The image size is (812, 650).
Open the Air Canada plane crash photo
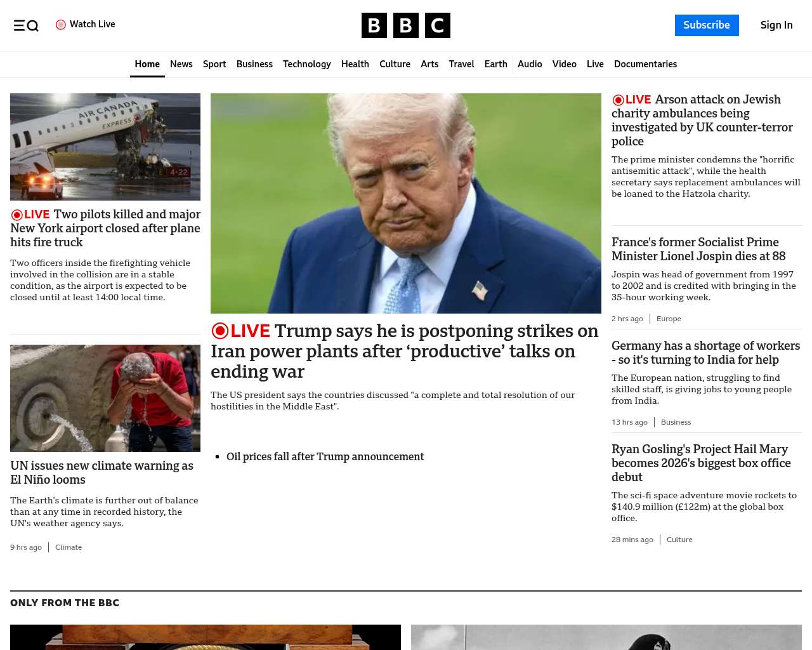pos(105,147)
